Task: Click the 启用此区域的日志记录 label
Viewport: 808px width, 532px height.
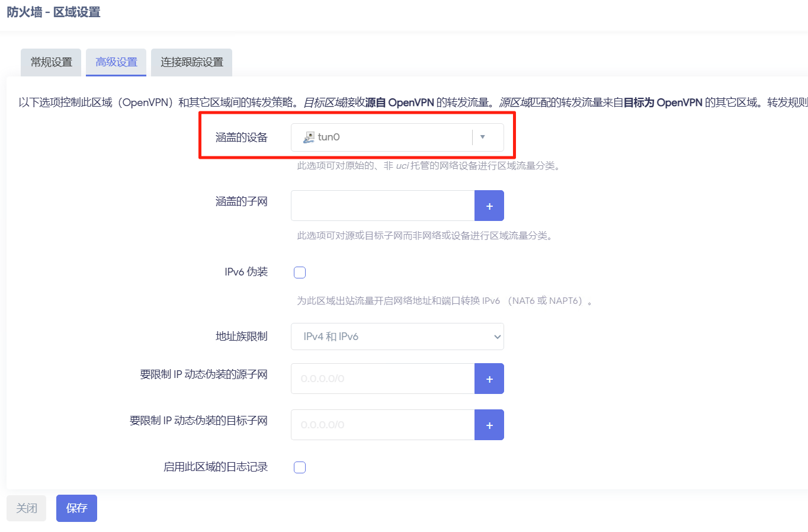Action: pos(216,467)
